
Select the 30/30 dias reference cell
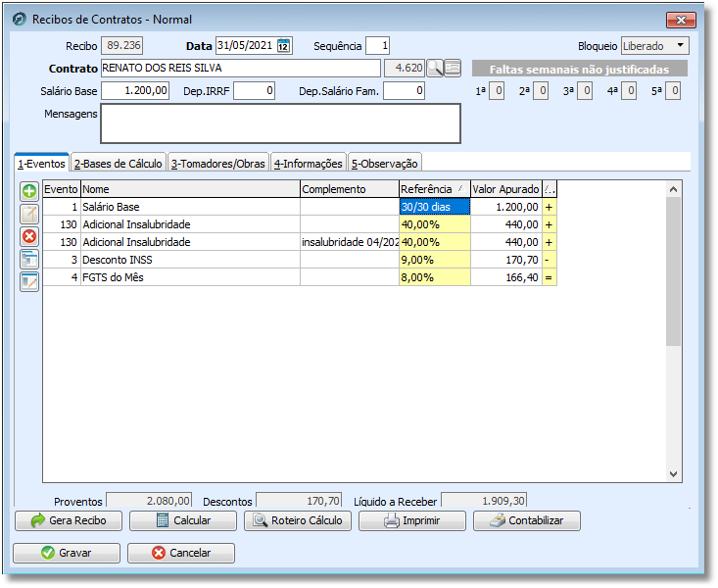tap(435, 207)
